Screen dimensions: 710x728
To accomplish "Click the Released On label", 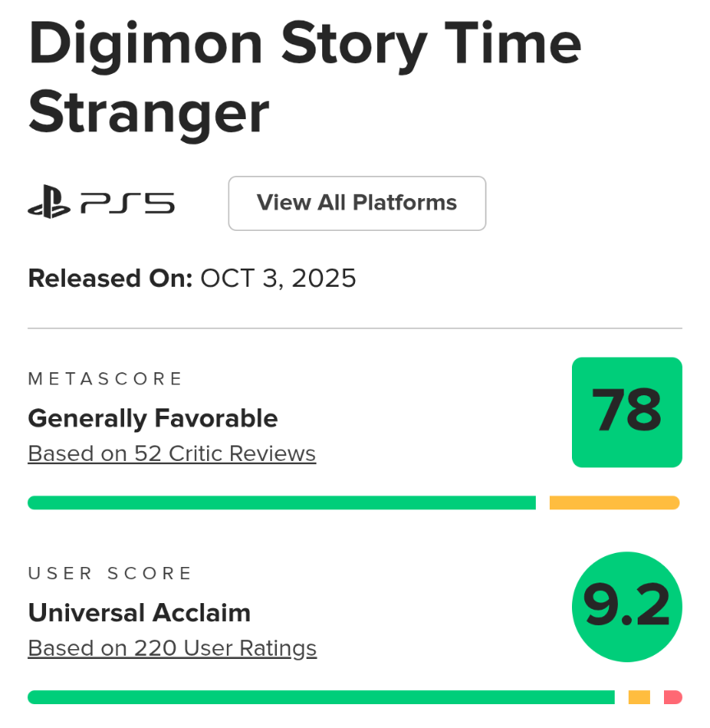I will pos(110,279).
